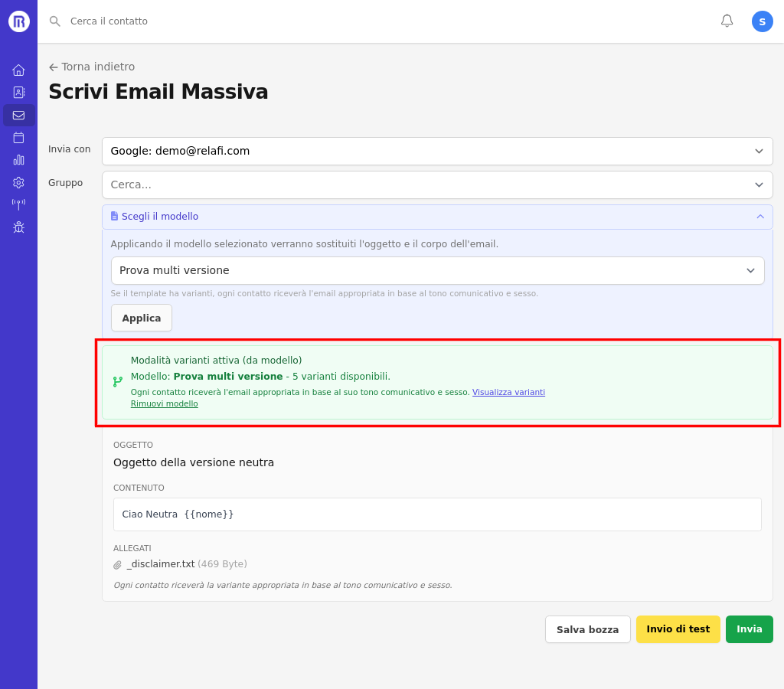The image size is (784, 689).
Task: Go back via Torna indietro
Action: tap(92, 67)
